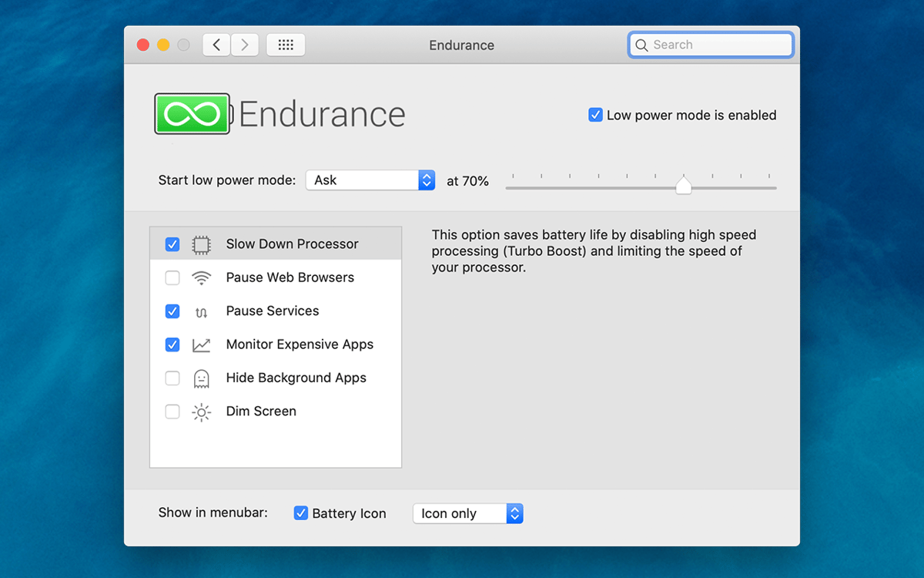Click the processor chip icon
Screen dimensions: 924x578
201,244
